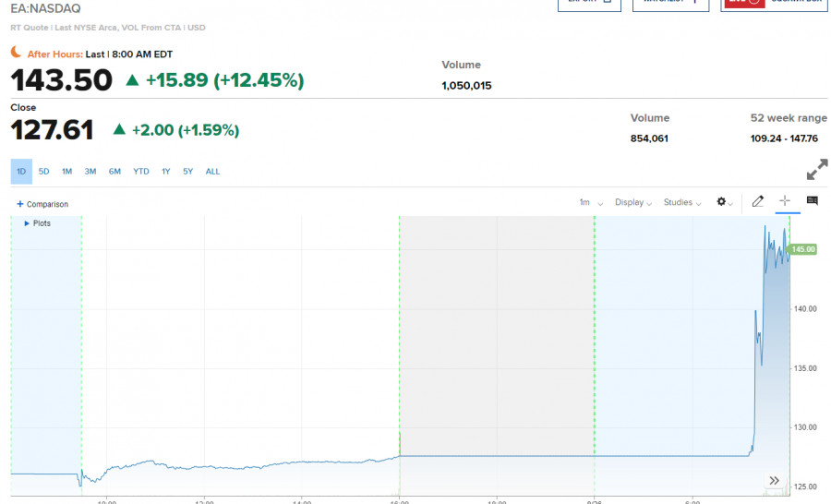Viewport: 831px width, 504px height.
Task: Select the 5Y time range
Action: (187, 171)
